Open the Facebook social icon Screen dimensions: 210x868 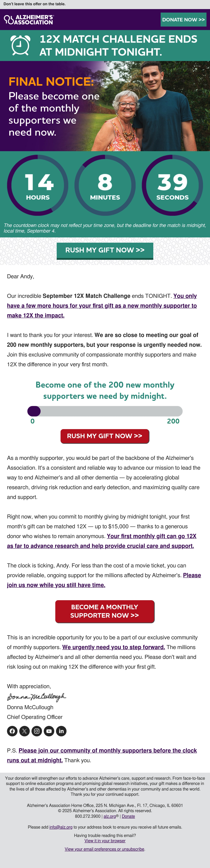click(x=12, y=731)
